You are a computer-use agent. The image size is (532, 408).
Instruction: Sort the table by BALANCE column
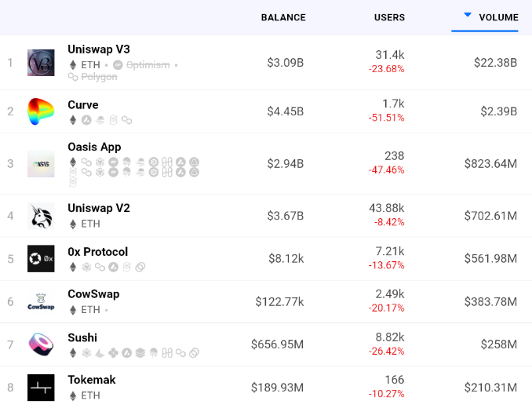[283, 17]
